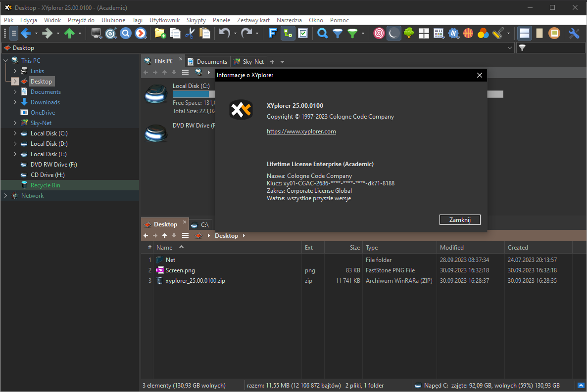Screen dimensions: 587x392
Task: Click the Forward arrow in main toolbar
Action: pos(47,34)
